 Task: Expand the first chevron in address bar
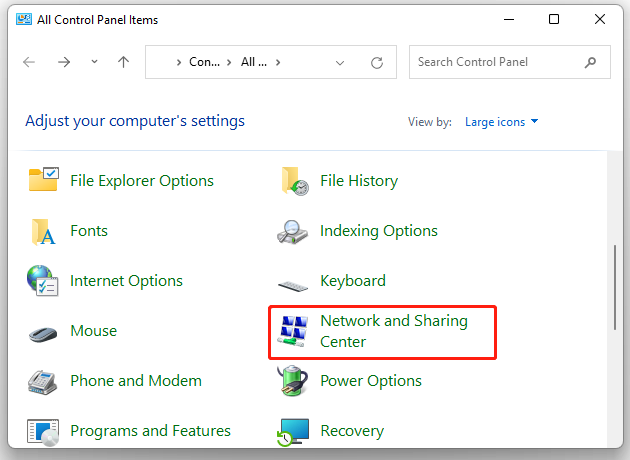click(x=179, y=62)
